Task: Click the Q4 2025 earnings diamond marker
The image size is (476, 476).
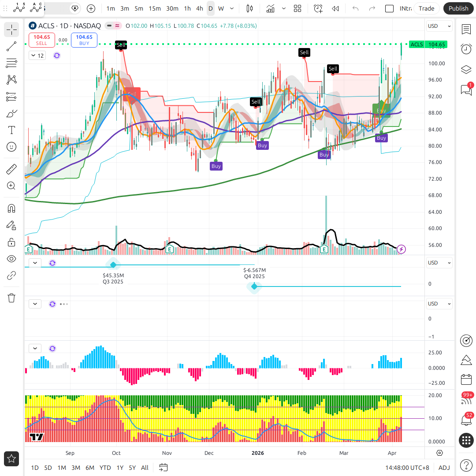Action: (254, 286)
